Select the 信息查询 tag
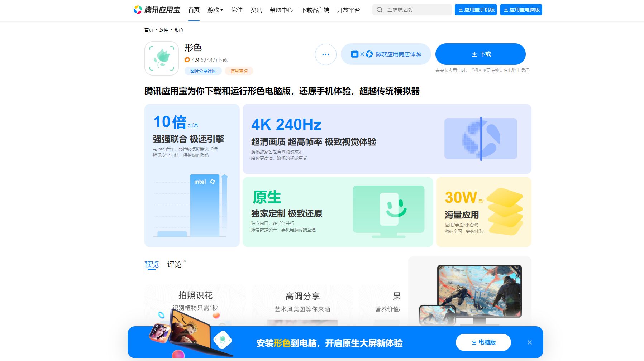Image resolution: width=644 pixels, height=361 pixels. tap(239, 71)
